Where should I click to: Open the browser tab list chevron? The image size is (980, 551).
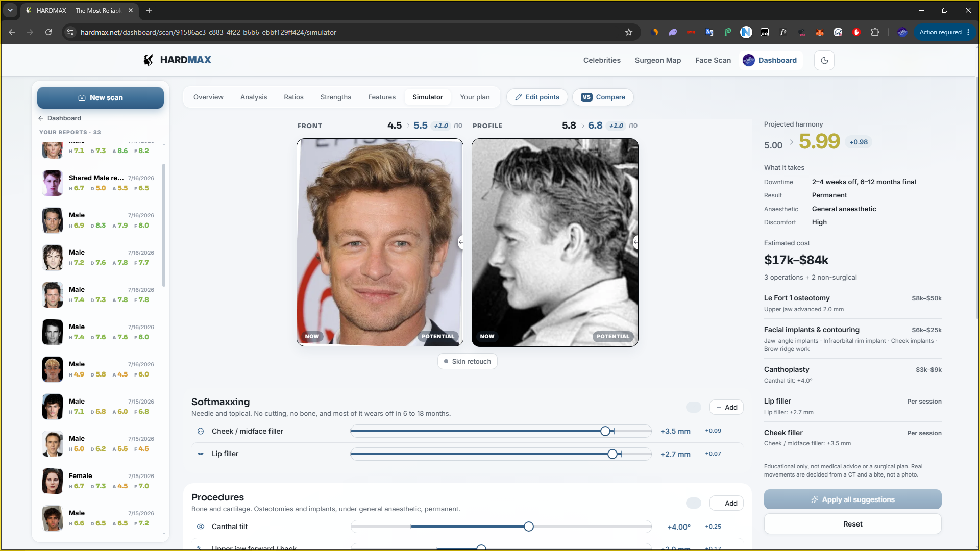(x=10, y=10)
